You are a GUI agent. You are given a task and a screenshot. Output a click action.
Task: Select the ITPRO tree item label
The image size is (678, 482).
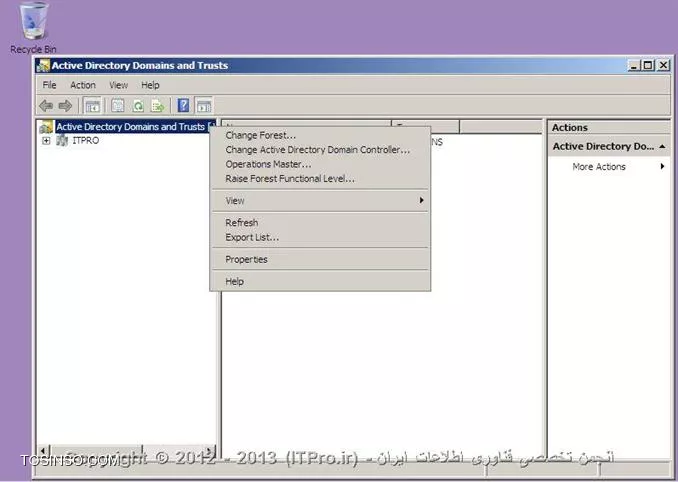(86, 140)
